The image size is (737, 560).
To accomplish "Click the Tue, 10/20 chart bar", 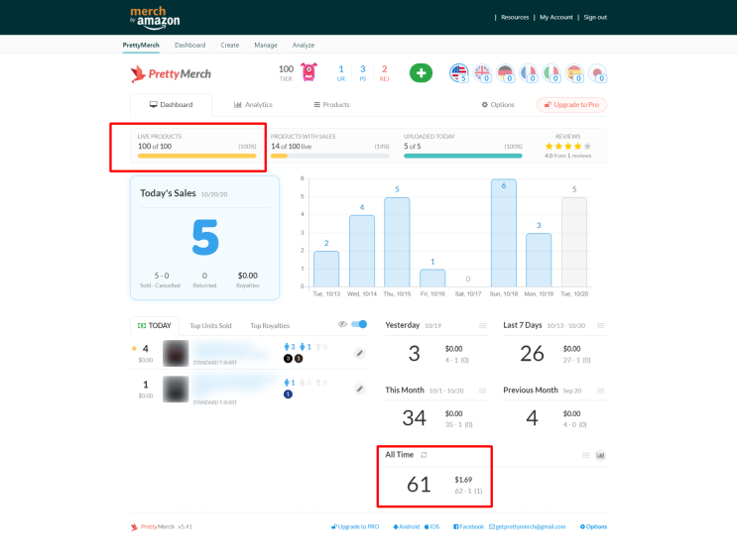I will click(574, 242).
